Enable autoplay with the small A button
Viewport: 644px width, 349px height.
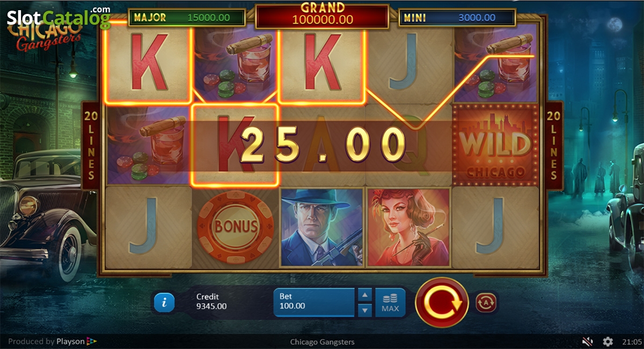[x=487, y=303]
